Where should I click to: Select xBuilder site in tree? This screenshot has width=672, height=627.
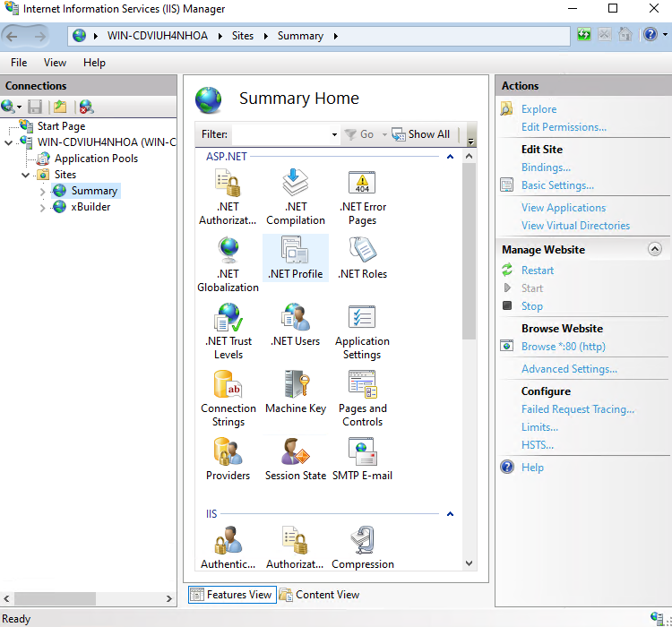tap(90, 207)
